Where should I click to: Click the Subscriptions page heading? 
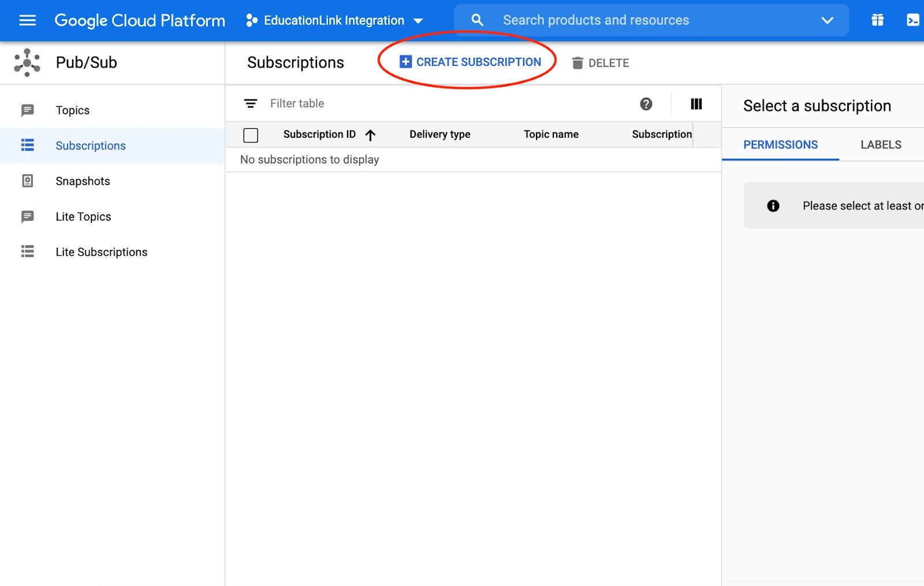click(296, 62)
